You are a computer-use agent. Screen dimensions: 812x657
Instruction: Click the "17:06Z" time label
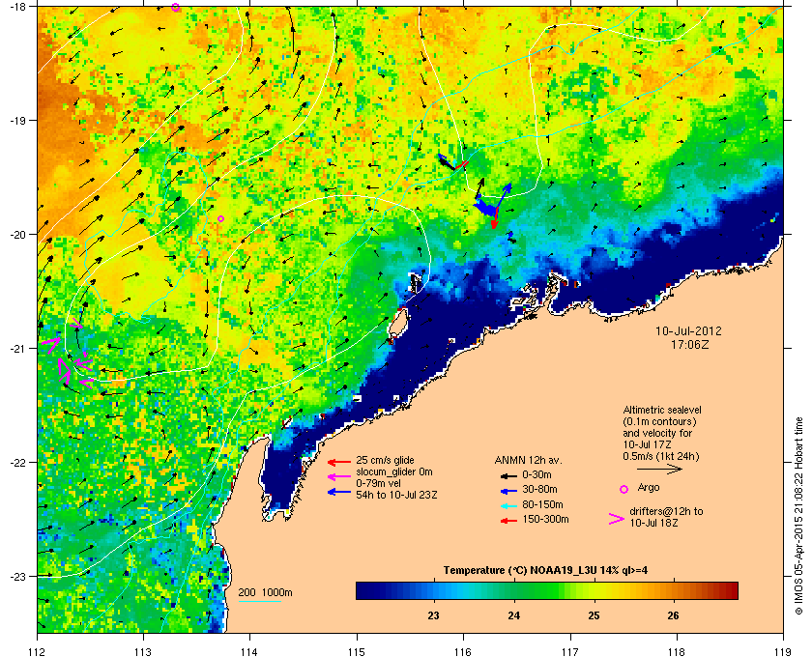coord(689,344)
